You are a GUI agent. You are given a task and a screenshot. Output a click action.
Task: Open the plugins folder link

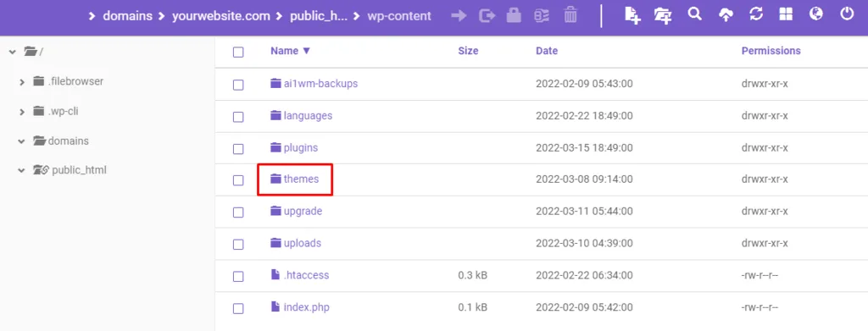click(x=301, y=147)
